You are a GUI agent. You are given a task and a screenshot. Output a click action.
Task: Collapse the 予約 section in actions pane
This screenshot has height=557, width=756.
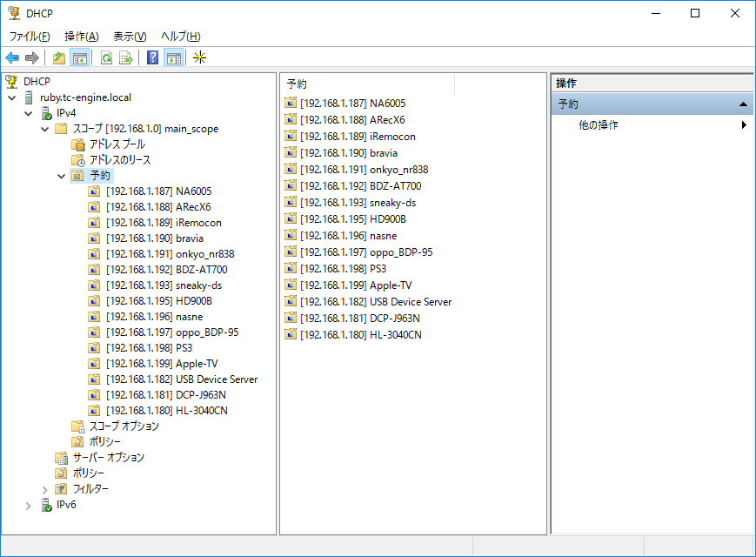tap(743, 104)
